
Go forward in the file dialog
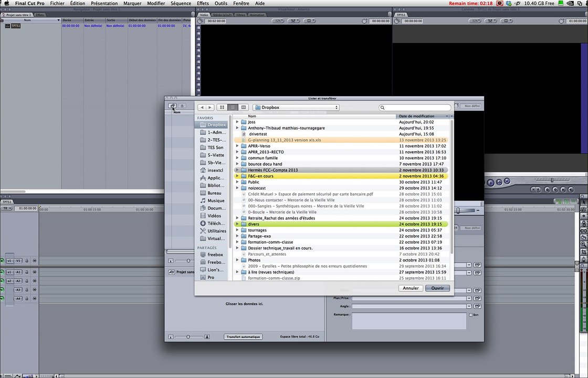coord(210,107)
